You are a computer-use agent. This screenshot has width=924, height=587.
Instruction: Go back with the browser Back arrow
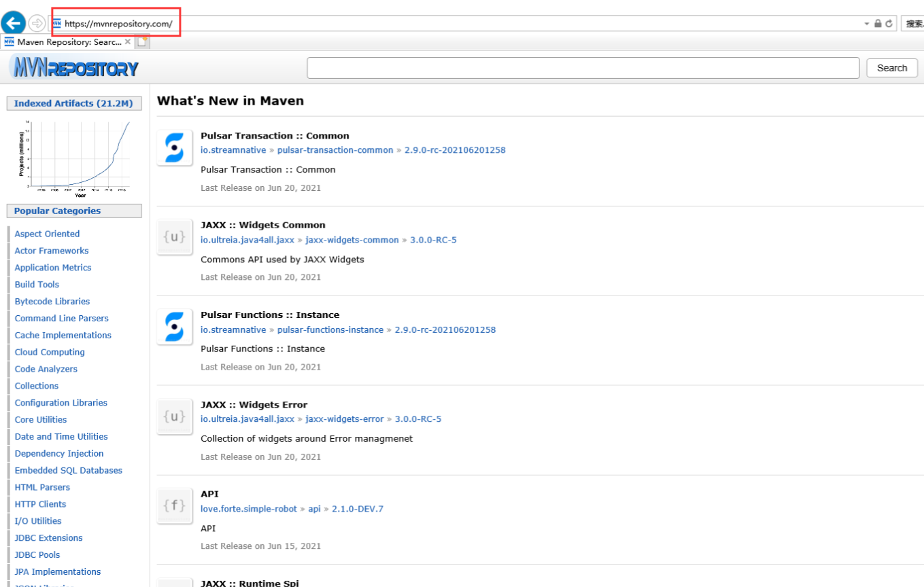(13, 23)
